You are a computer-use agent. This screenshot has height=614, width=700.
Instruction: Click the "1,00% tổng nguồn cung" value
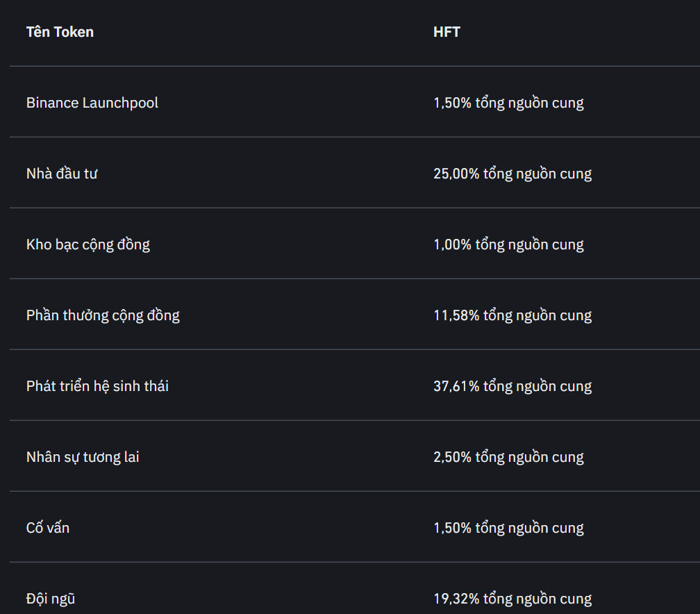508,244
